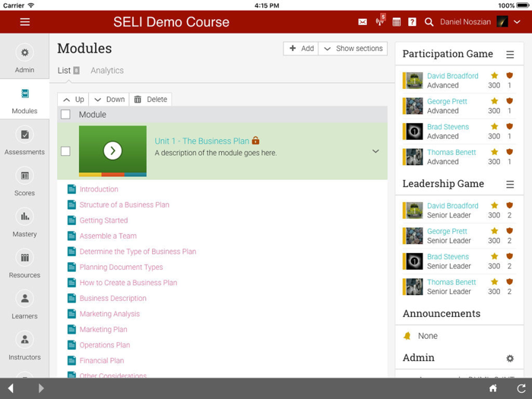Open the Financial Plan lesson
532x399 pixels.
click(101, 361)
